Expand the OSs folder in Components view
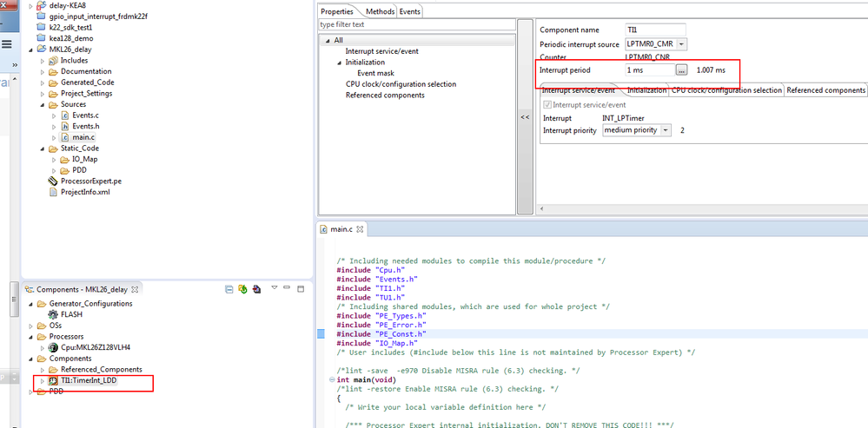This screenshot has width=868, height=428. (30, 326)
